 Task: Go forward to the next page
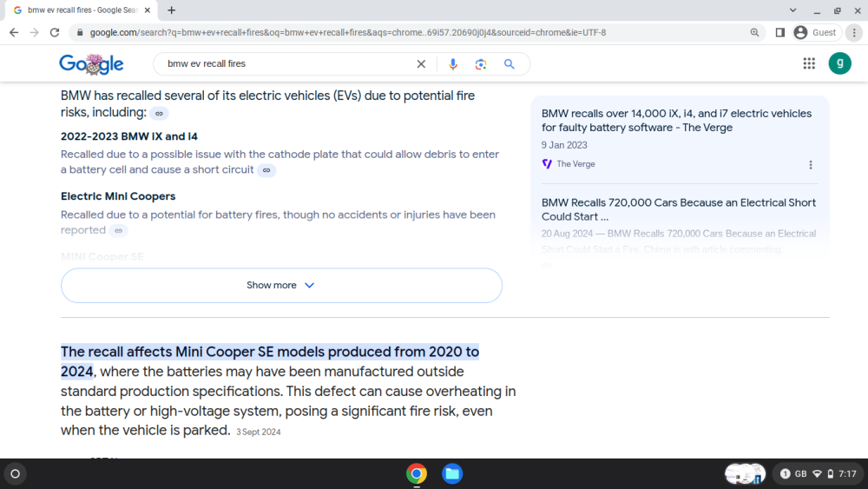[x=35, y=33]
